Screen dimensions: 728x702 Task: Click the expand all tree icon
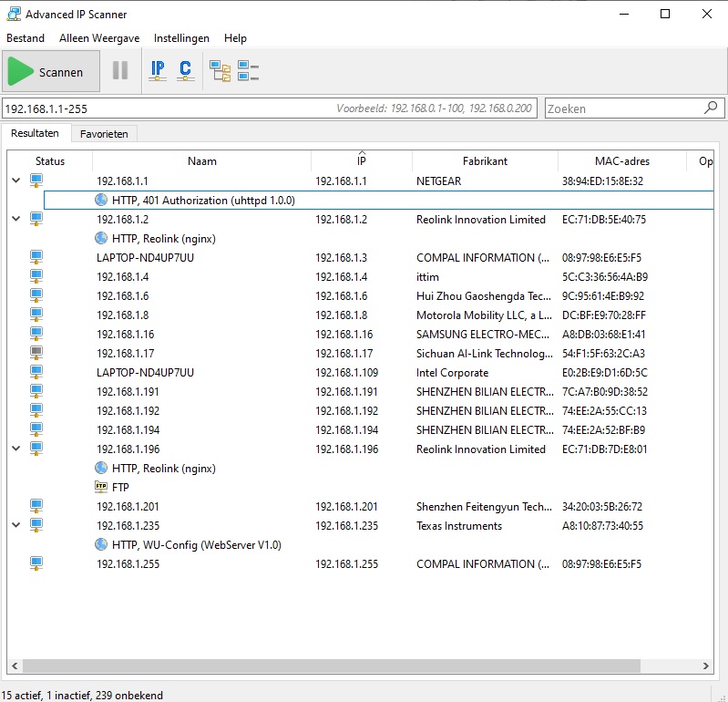point(220,71)
